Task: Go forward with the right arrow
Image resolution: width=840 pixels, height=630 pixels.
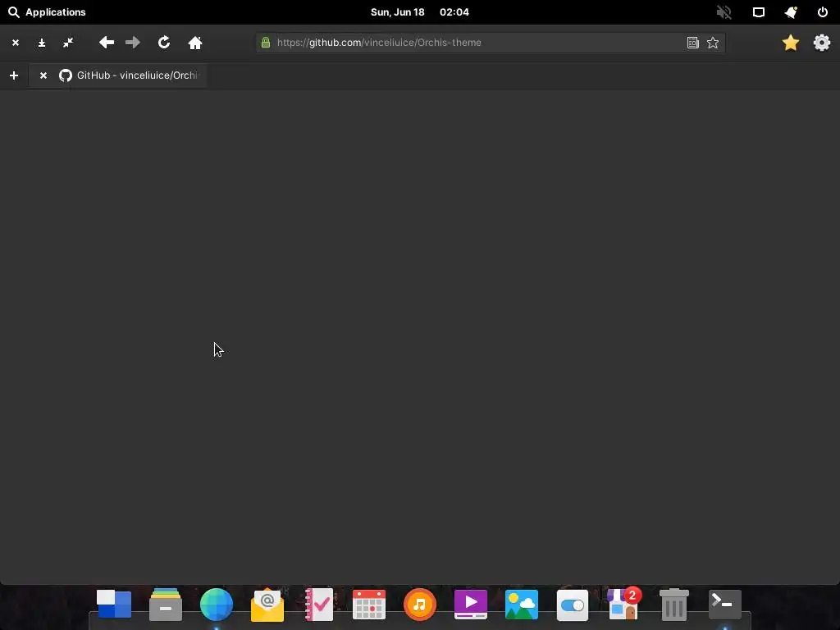Action: 133,43
